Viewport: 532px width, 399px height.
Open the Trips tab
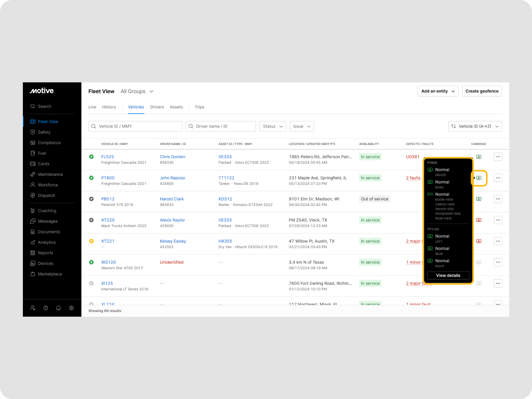tap(199, 107)
